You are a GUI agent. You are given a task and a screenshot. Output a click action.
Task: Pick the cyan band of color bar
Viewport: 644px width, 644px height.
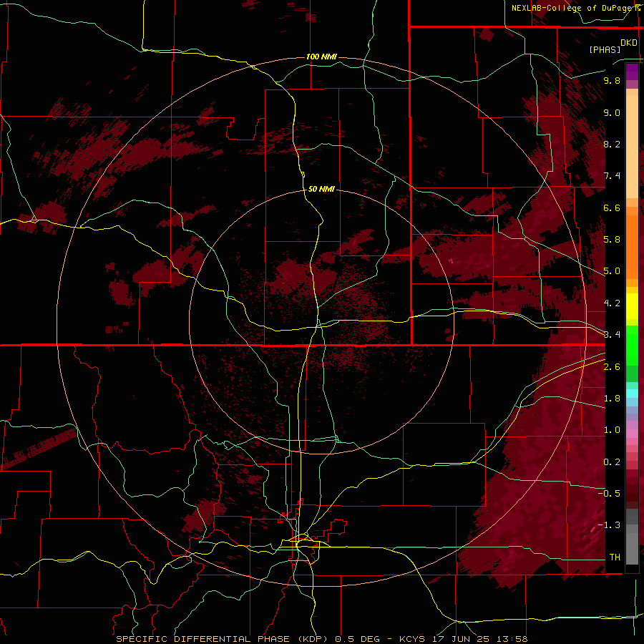(632, 394)
